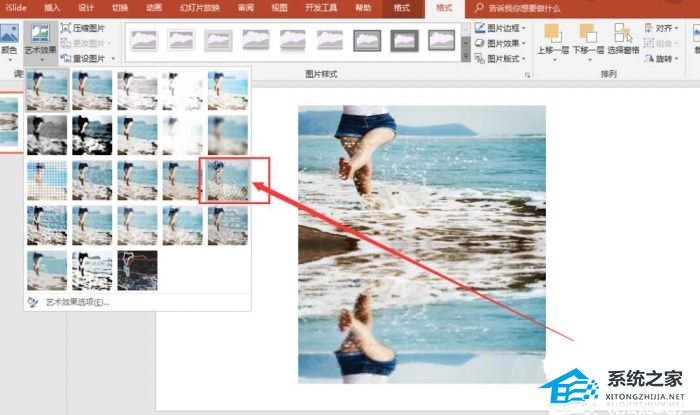Viewport: 700px width, 415px height.
Task: Open the 动画 Animations tab
Action: 153,8
